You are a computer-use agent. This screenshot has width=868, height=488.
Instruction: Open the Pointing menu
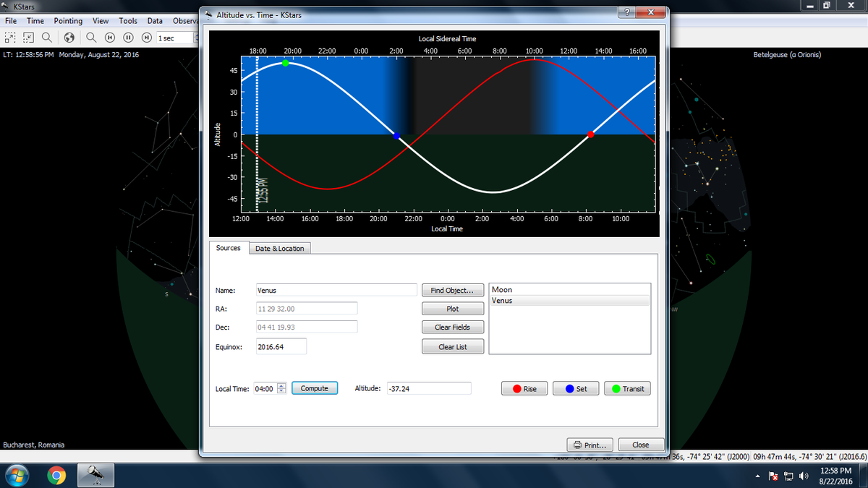pos(68,21)
